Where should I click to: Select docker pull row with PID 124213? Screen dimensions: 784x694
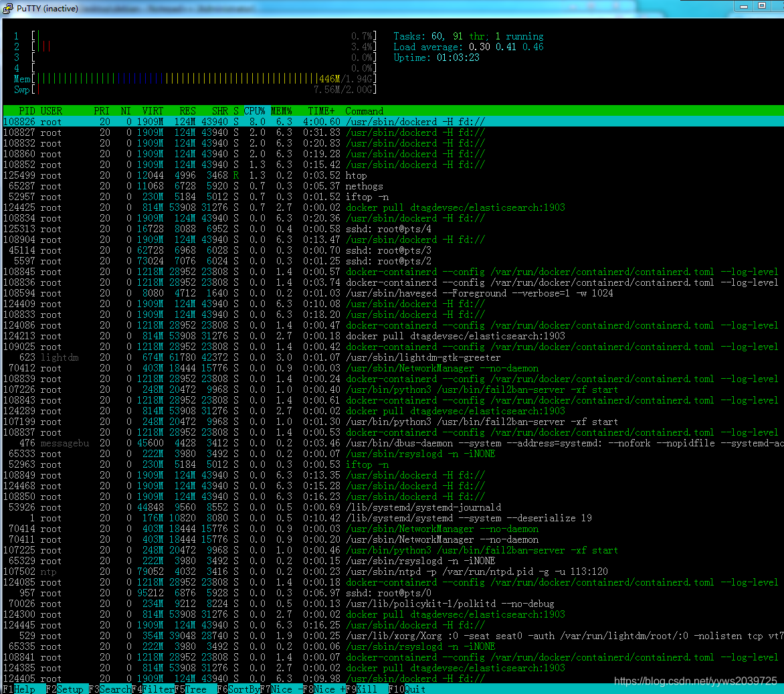click(x=392, y=336)
